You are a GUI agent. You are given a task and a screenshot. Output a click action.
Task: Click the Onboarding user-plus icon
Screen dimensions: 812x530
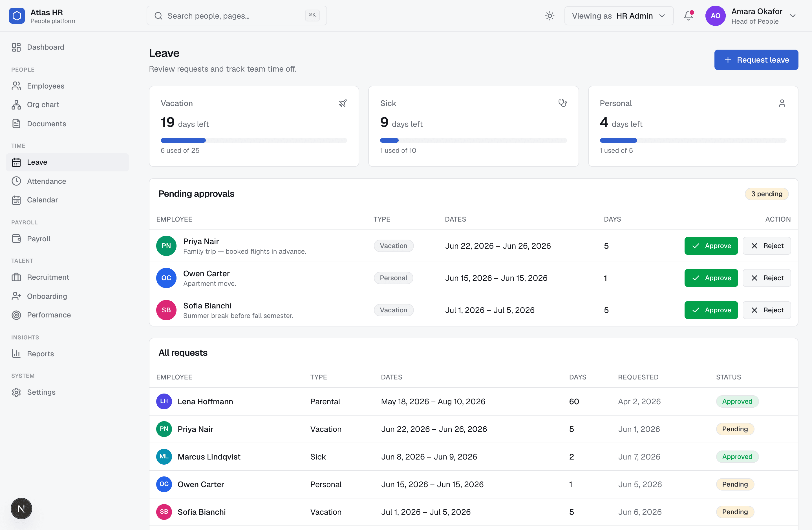tap(16, 296)
